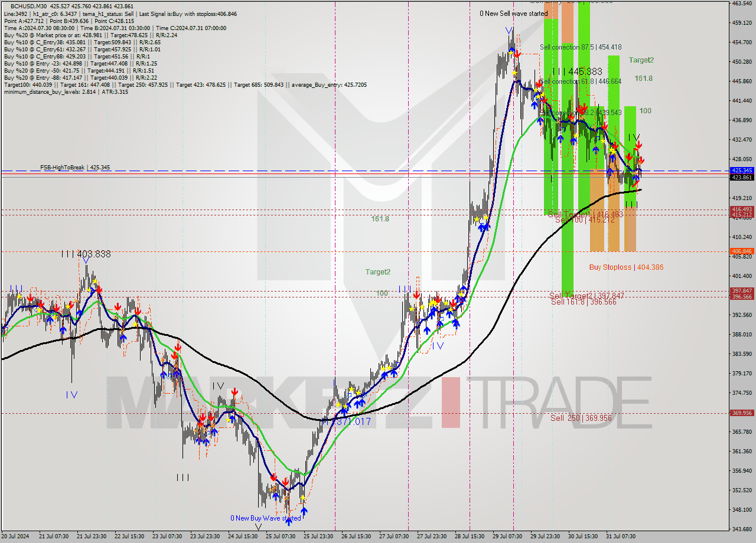This screenshot has width=756, height=543.
Task: Click the 'minimum_distance_buy_levels: 2.814' line
Action: (66, 91)
